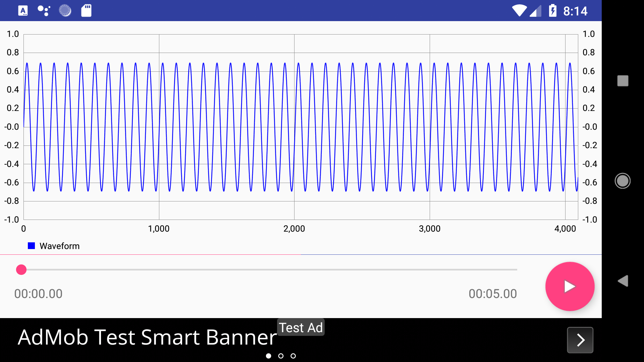Click the Test Ad label
Image resolution: width=644 pixels, height=362 pixels.
301,327
